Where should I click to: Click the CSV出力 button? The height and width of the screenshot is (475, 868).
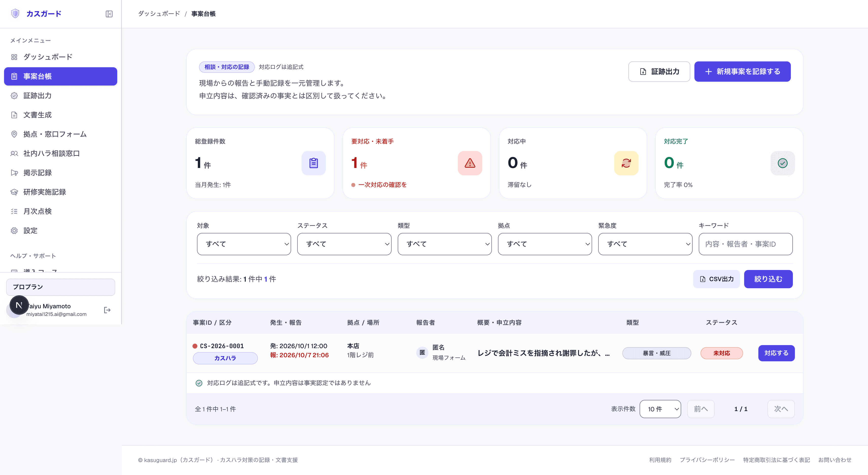click(716, 279)
